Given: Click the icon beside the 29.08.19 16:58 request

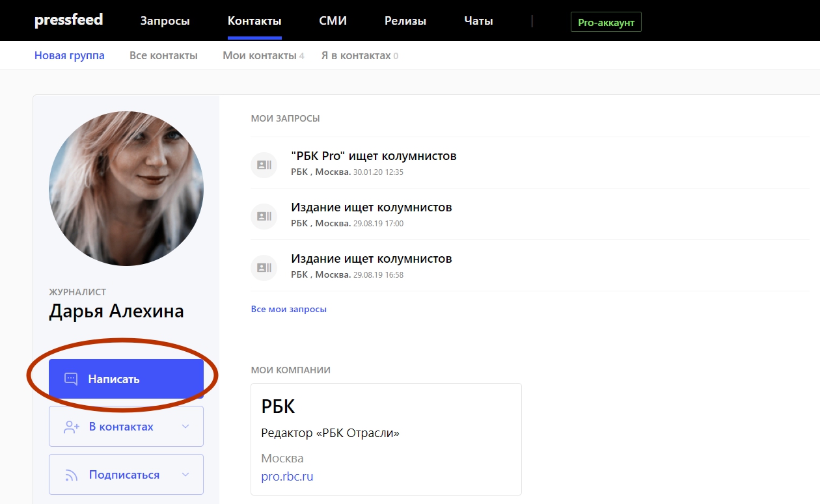Looking at the screenshot, I should point(264,267).
